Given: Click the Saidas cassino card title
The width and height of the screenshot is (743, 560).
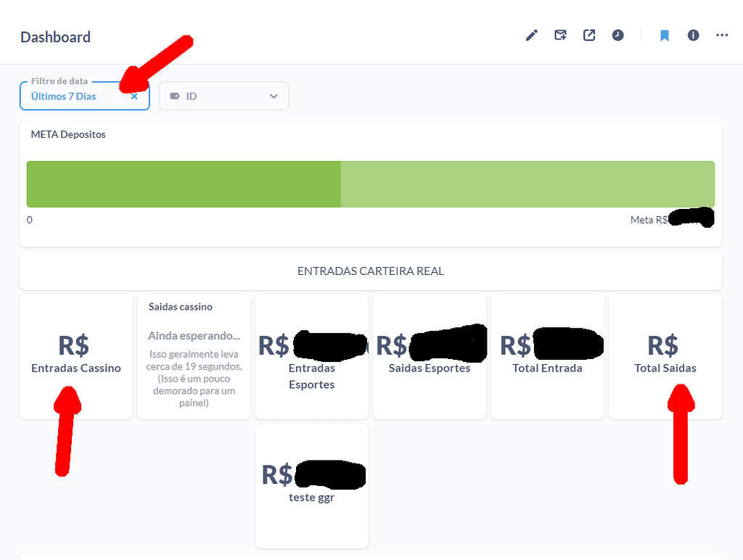Looking at the screenshot, I should pyautogui.click(x=181, y=307).
